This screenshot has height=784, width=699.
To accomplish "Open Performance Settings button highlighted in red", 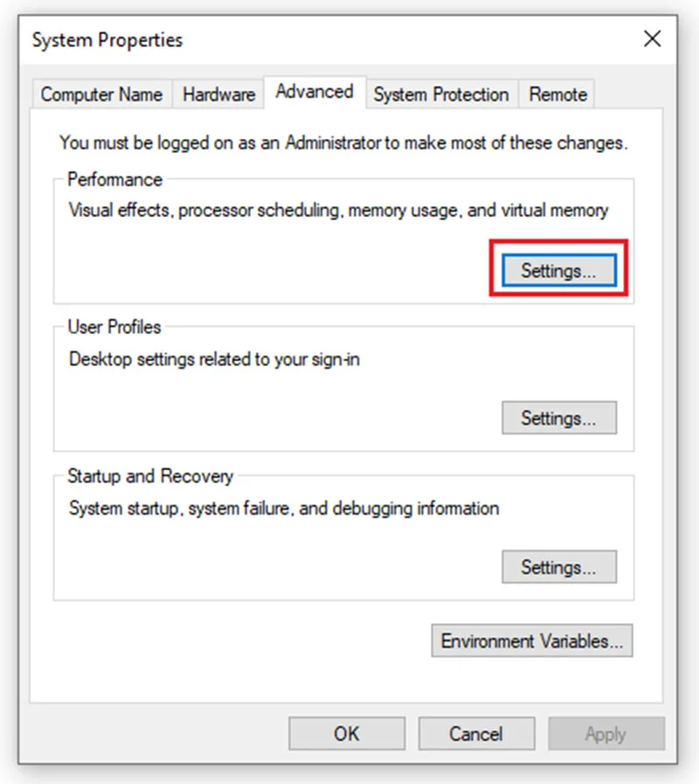I will pos(559,270).
